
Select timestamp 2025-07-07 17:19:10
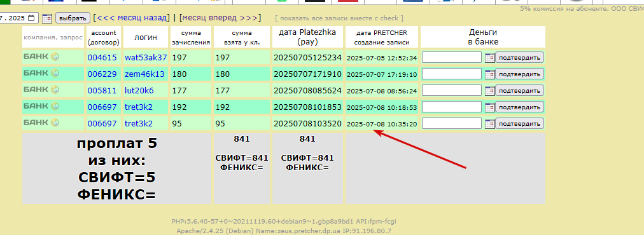click(x=382, y=75)
